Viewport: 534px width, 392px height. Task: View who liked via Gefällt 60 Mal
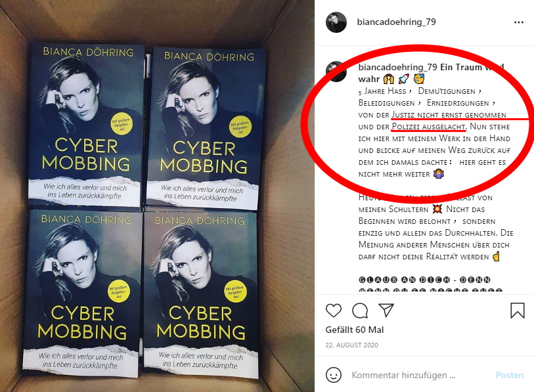click(x=355, y=330)
